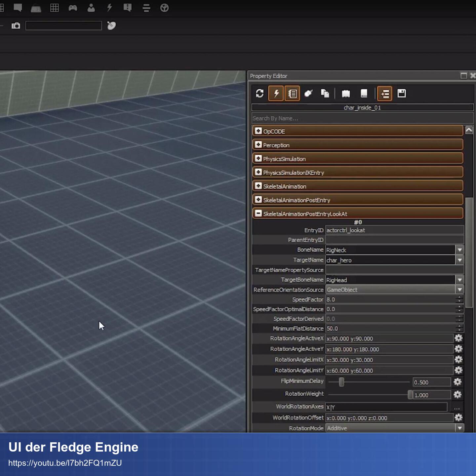Click the char_inside_01 object name bar
Viewport: 476px width, 476px height.
tap(362, 107)
